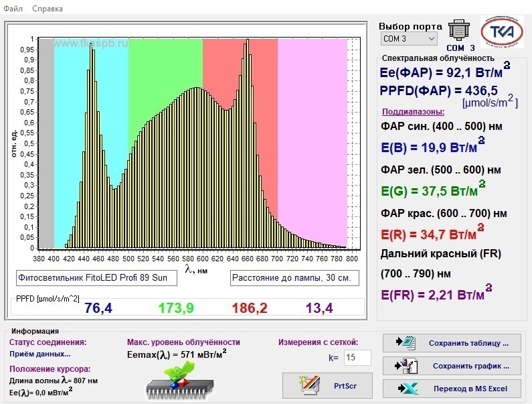This screenshot has height=404, width=532.
Task: Click the Расстояние до лампы text field
Action: tap(294, 278)
